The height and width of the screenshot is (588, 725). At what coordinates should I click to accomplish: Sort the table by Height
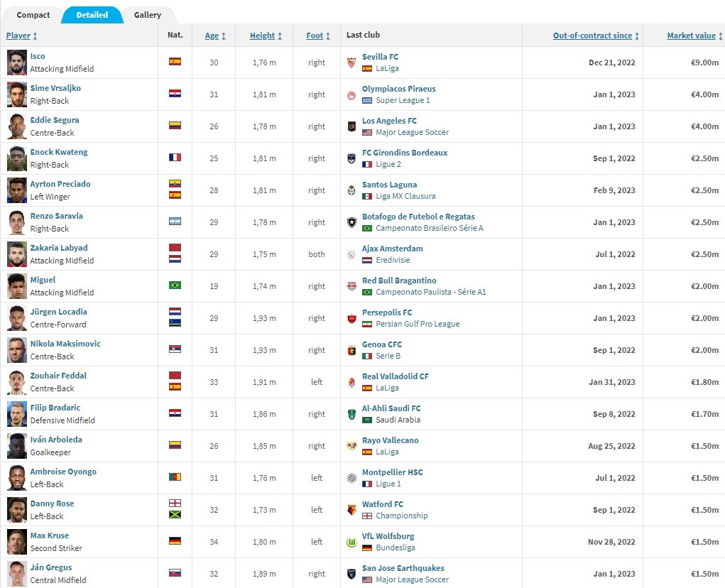pyautogui.click(x=266, y=36)
